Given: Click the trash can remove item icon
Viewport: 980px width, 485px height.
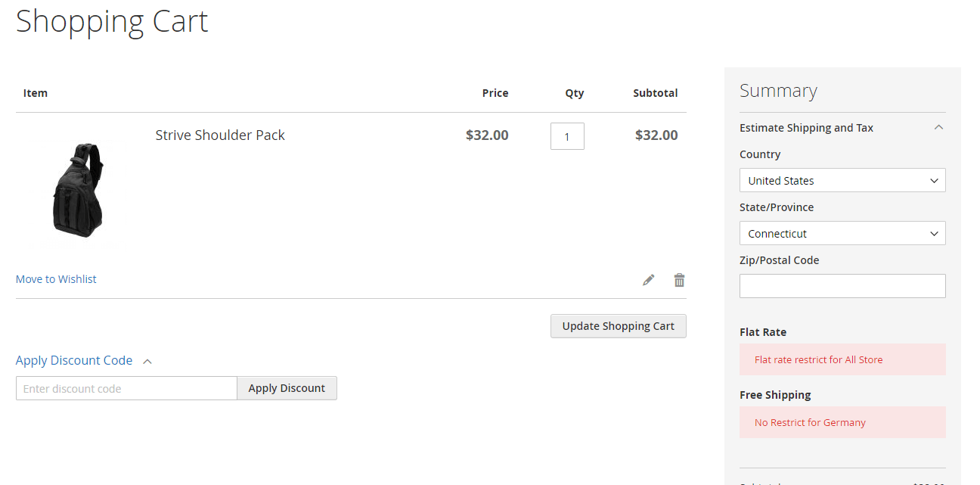Looking at the screenshot, I should coord(679,280).
